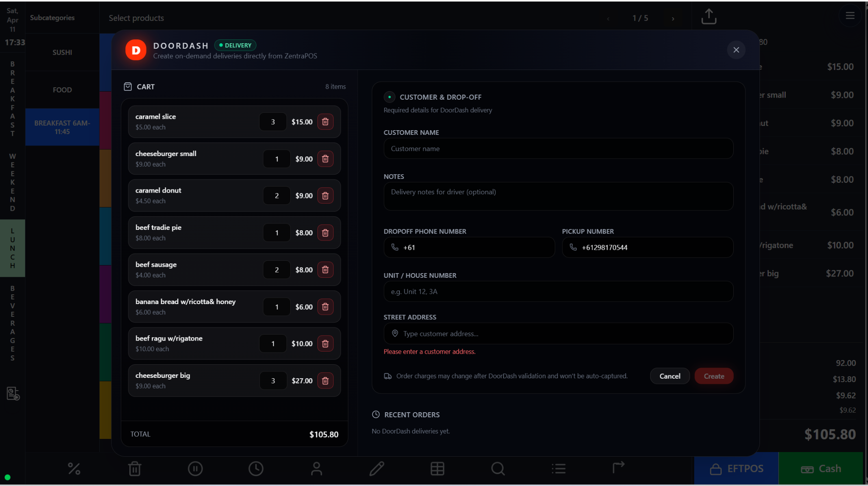Open the WEEKEND vertical category
868x486 pixels.
tap(12, 182)
